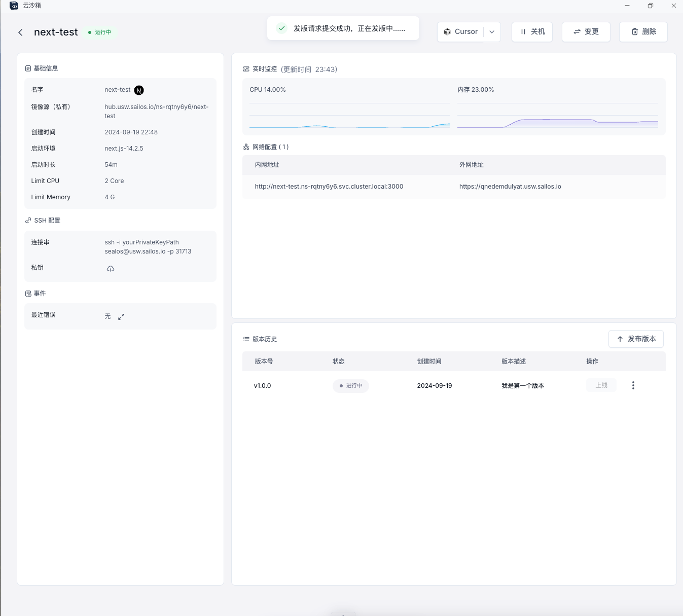
Task: Click the version description 我是第一个版本
Action: 523,386
